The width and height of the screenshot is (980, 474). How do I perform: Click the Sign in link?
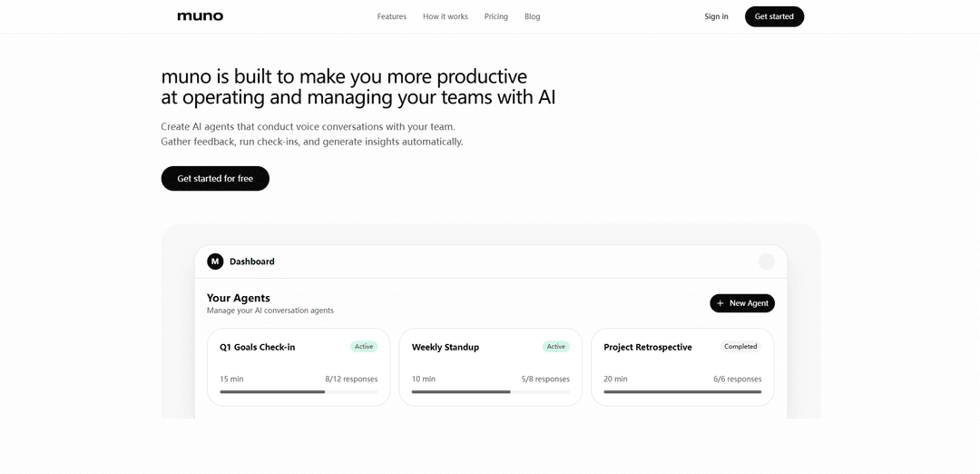coord(716,16)
